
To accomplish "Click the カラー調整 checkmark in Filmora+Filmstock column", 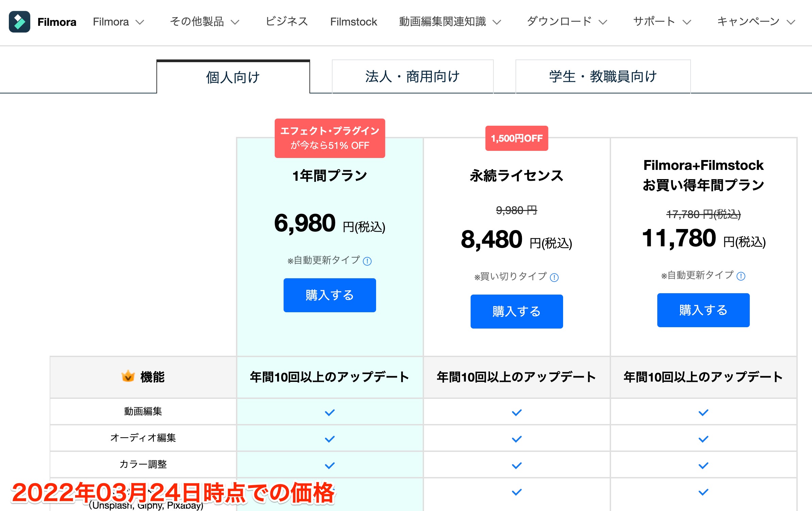I will tap(704, 465).
